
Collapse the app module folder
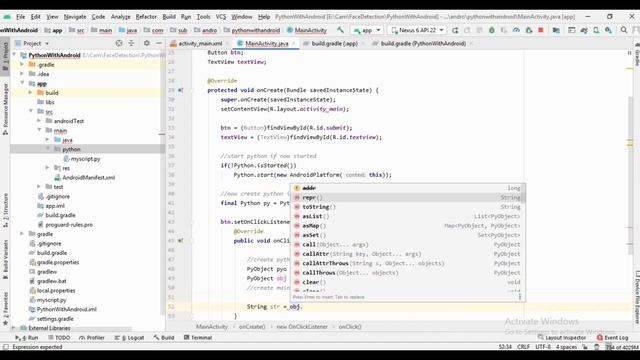pyautogui.click(x=22, y=83)
